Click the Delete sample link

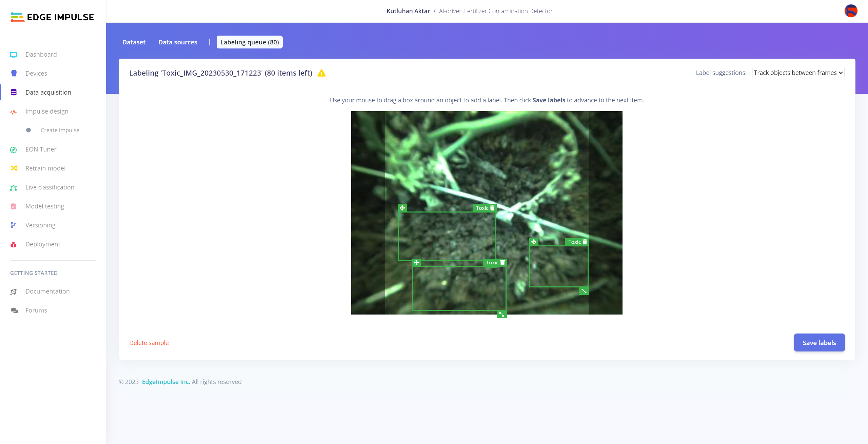point(149,343)
